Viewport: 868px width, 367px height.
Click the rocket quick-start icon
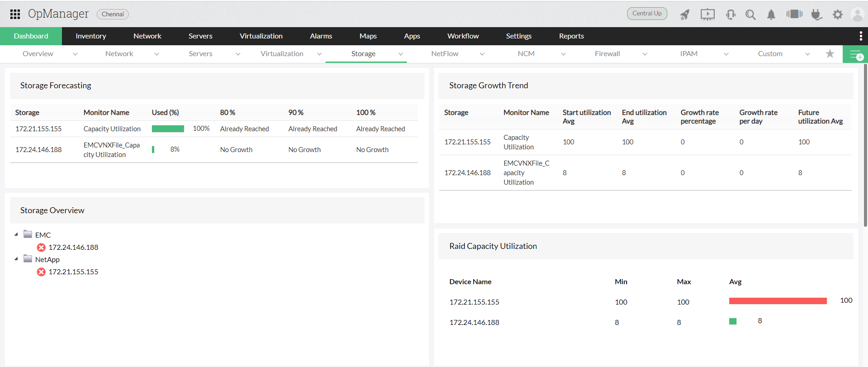tap(685, 14)
